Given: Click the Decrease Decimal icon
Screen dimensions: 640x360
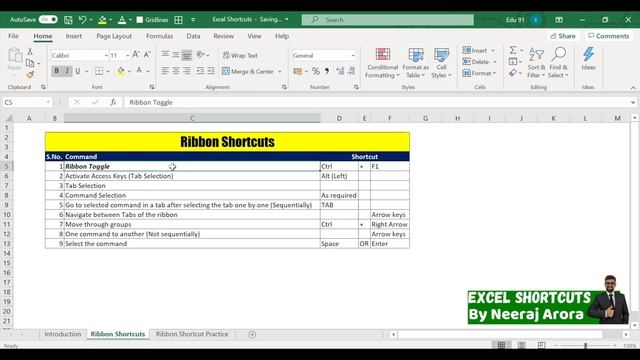Looking at the screenshot, I should click(x=351, y=71).
